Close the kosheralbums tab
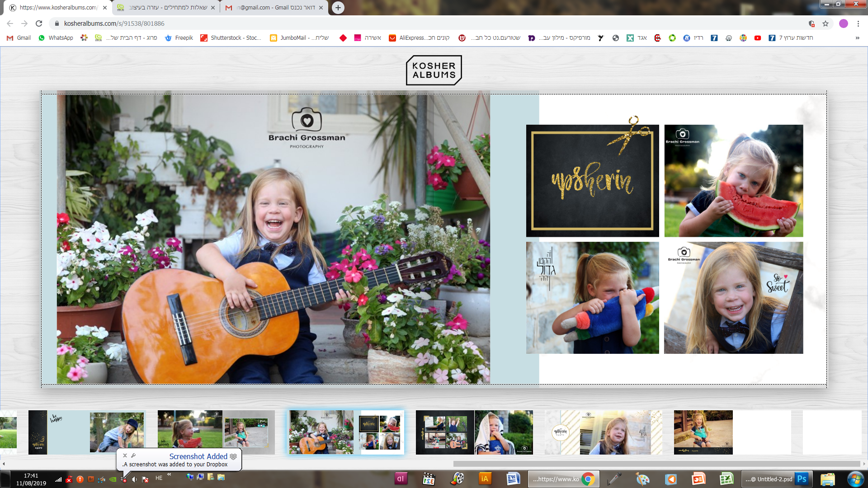868x488 pixels. [x=105, y=8]
